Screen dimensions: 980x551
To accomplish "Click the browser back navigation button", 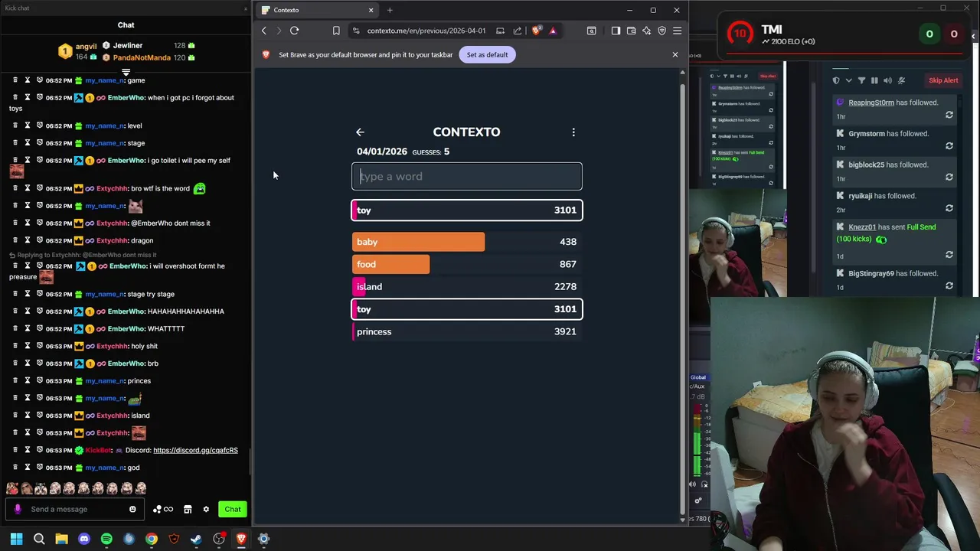I will coord(264,31).
